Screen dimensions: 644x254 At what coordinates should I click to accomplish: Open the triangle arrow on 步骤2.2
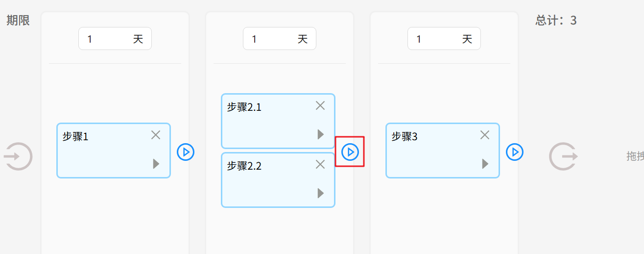pyautogui.click(x=321, y=193)
